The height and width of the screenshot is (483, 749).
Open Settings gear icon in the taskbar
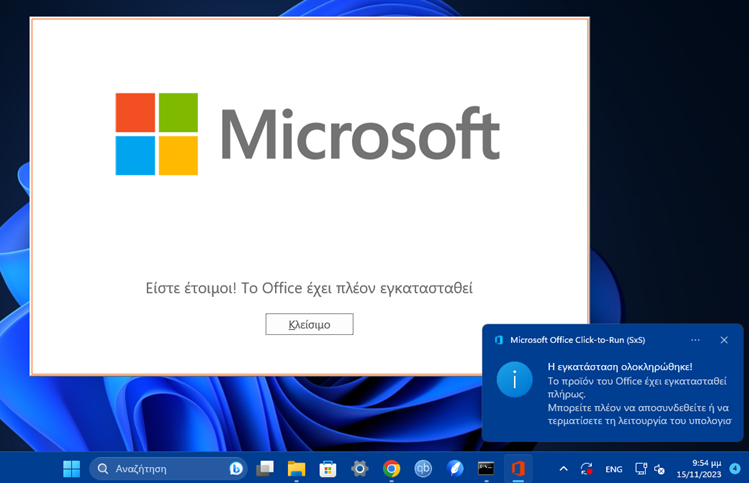[x=359, y=469]
